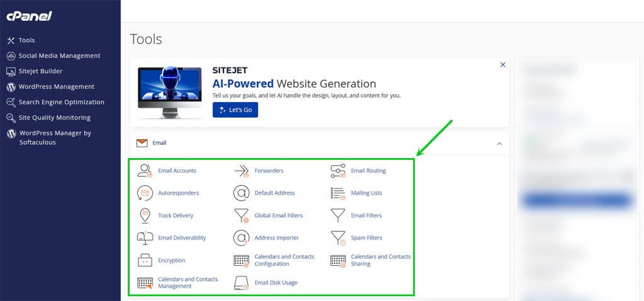
Task: Click WordPress Manager by Softaculous icon
Action: click(11, 133)
